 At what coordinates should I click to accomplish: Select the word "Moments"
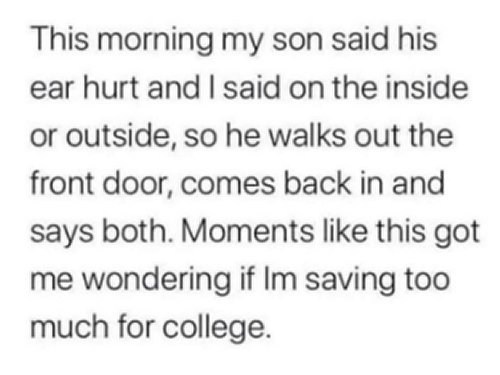click(247, 231)
